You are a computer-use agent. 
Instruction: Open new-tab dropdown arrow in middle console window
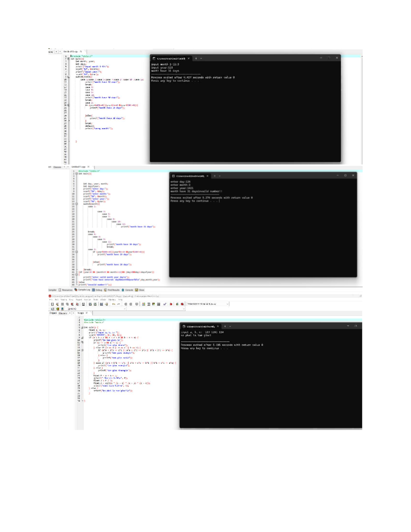coord(220,176)
